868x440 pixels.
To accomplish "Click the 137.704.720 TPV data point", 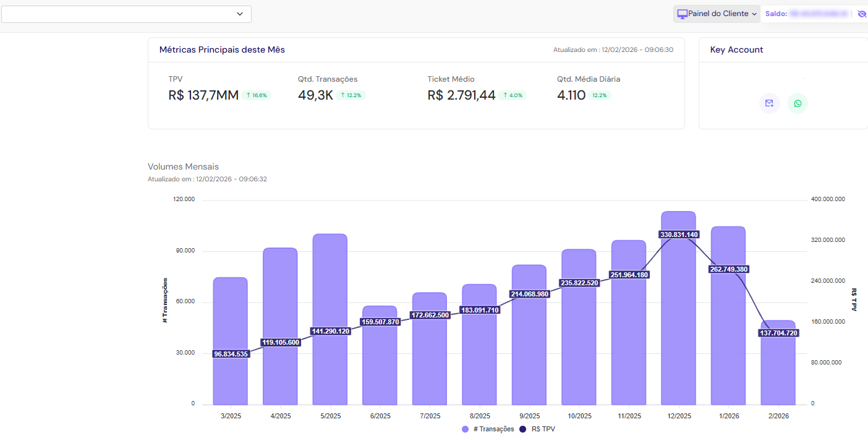I will pyautogui.click(x=778, y=333).
